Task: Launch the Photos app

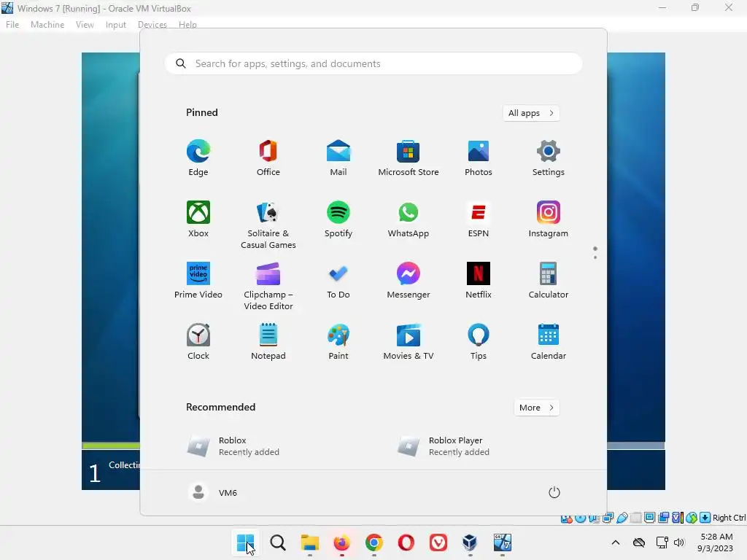Action: click(479, 158)
